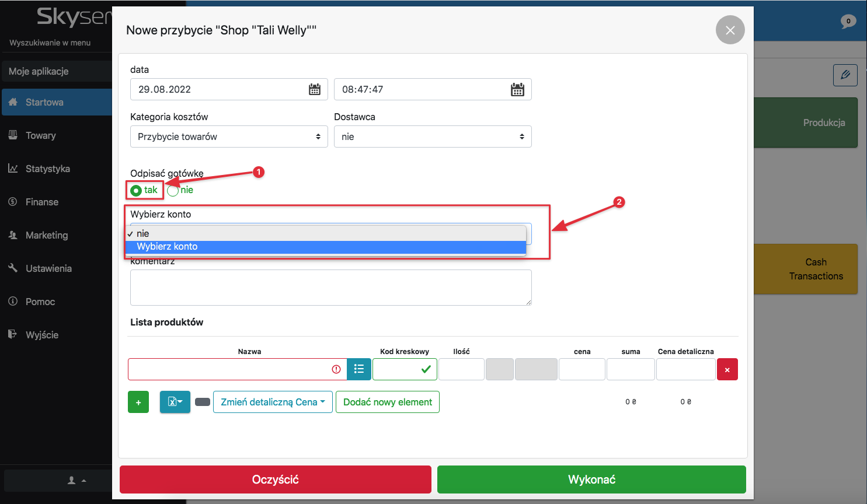The height and width of the screenshot is (504, 867).
Task: Open product list icon beside Nazwa field
Action: [359, 369]
